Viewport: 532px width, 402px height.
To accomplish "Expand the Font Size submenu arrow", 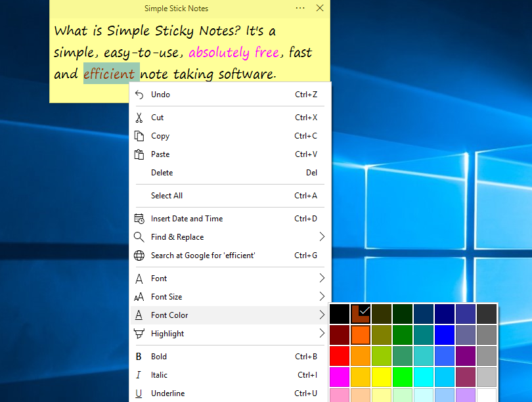I will 322,297.
